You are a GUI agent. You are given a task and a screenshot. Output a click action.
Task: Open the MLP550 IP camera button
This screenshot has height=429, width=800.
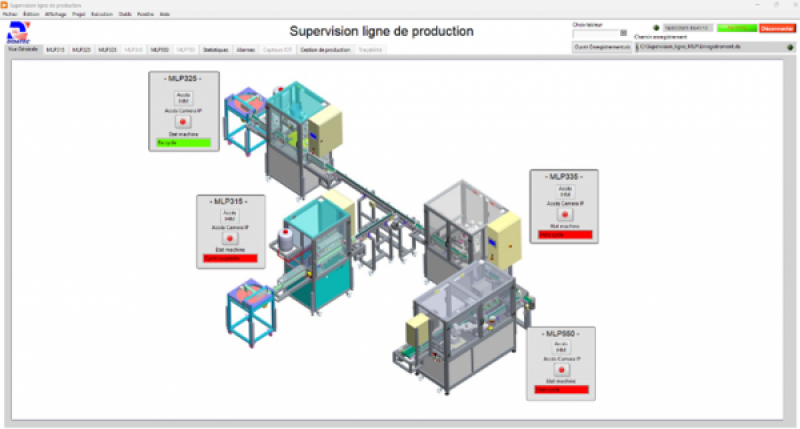561,370
